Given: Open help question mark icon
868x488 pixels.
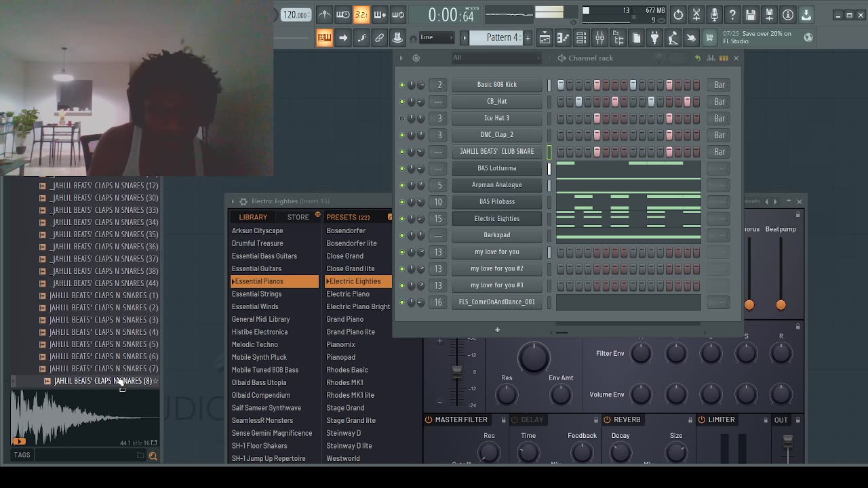Looking at the screenshot, I should (x=733, y=14).
